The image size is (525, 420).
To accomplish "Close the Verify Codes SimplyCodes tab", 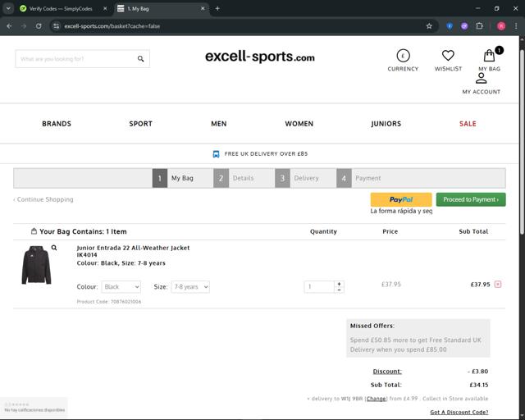I will pyautogui.click(x=105, y=9).
